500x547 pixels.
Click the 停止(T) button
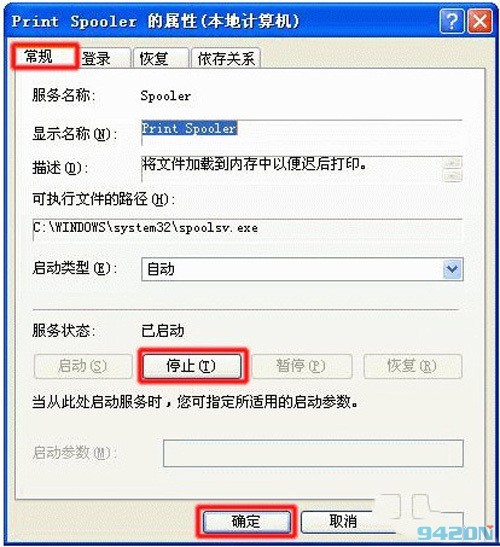(192, 366)
